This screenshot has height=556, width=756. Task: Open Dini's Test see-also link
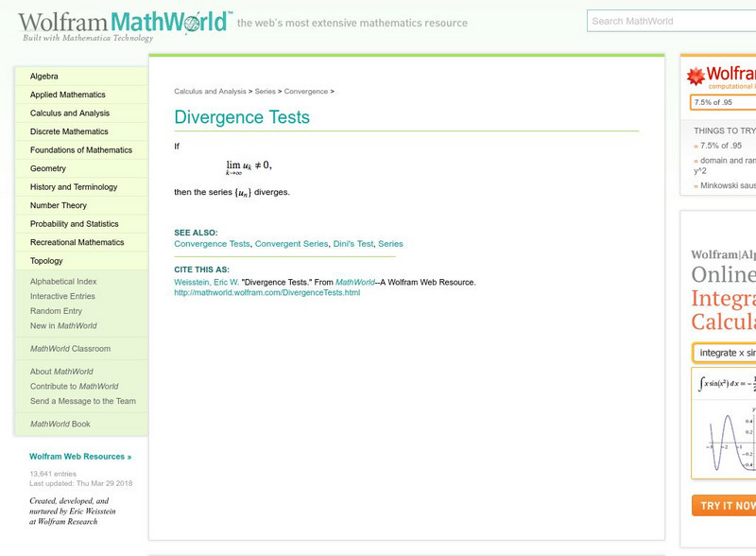click(x=353, y=244)
